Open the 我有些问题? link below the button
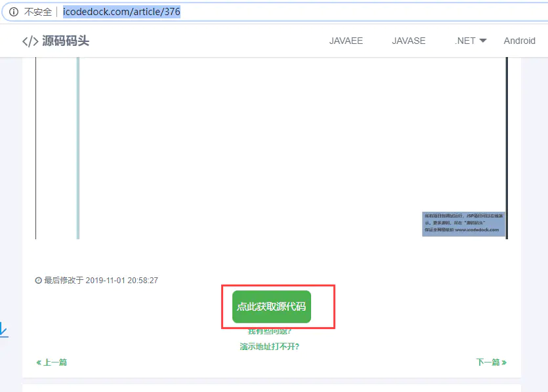The height and width of the screenshot is (392, 548). pyautogui.click(x=270, y=331)
